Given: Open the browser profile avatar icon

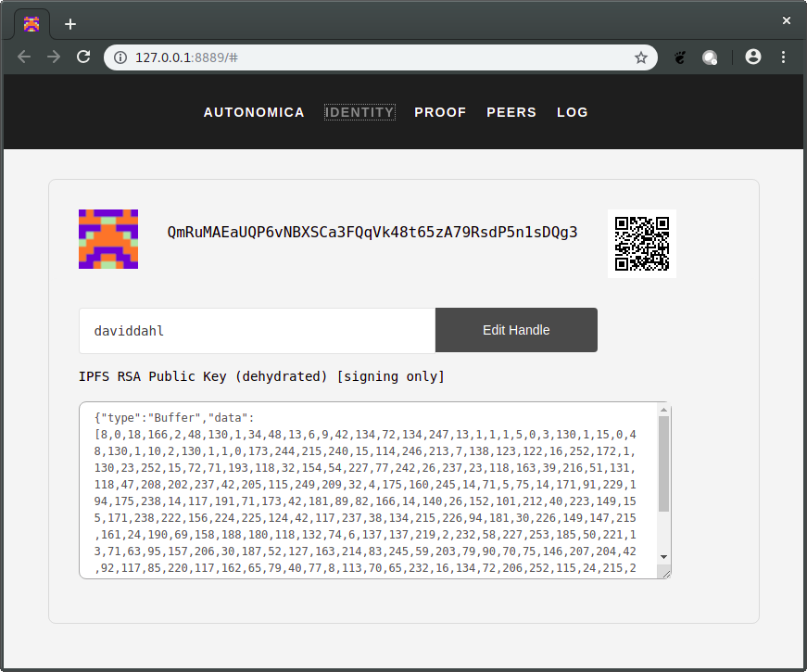Looking at the screenshot, I should 753,57.
